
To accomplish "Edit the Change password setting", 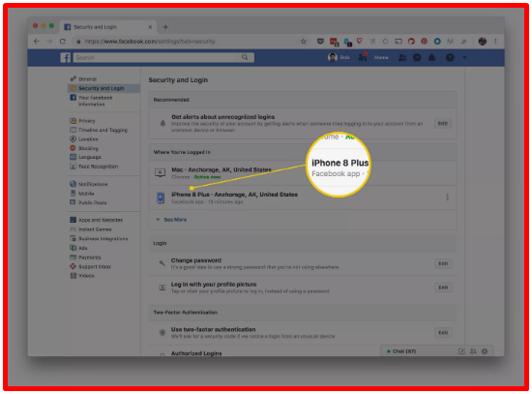I will 443,263.
